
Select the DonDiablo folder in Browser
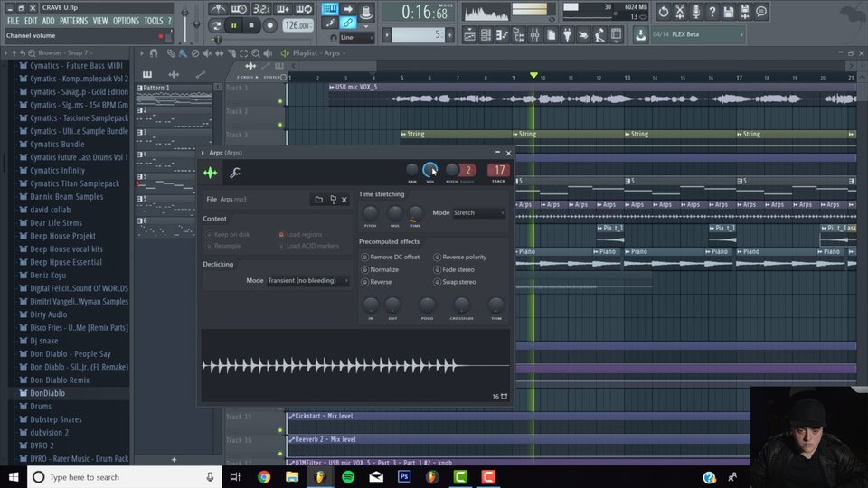coord(47,393)
